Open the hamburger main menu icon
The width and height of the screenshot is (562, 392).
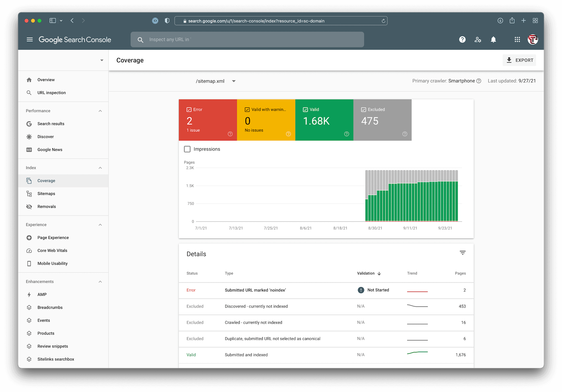point(30,40)
